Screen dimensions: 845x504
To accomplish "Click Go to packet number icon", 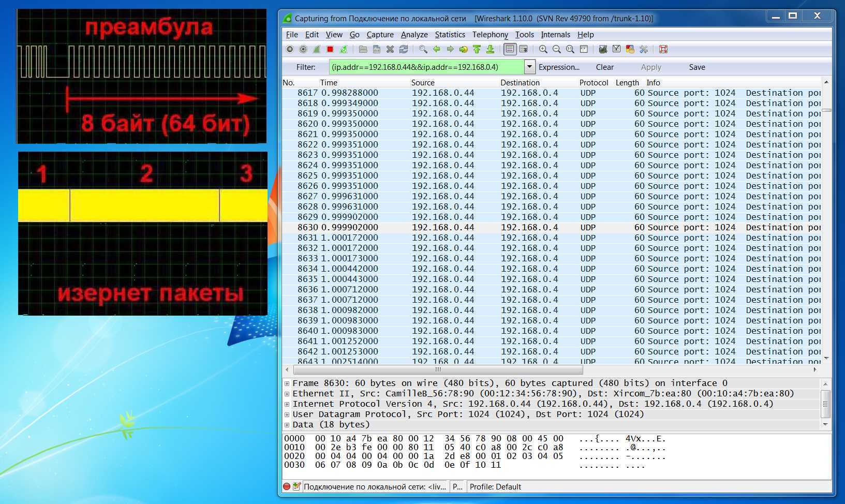I will tap(464, 49).
